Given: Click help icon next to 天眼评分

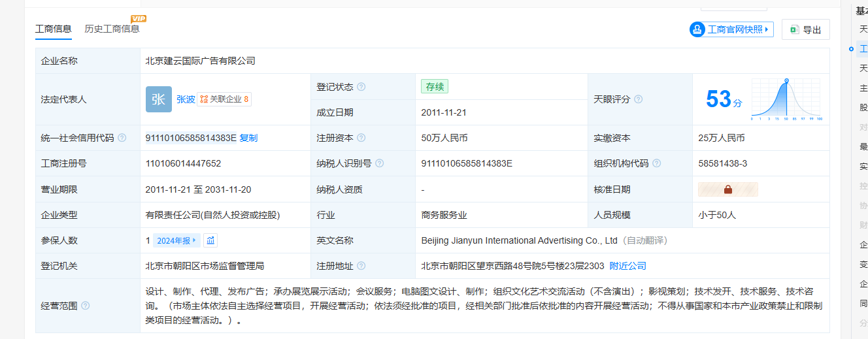Looking at the screenshot, I should 639,99.
